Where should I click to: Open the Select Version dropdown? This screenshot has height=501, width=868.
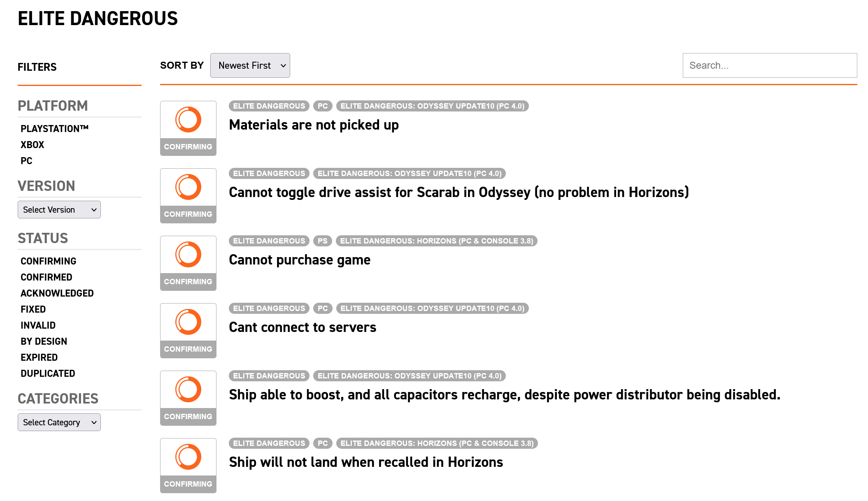point(59,210)
